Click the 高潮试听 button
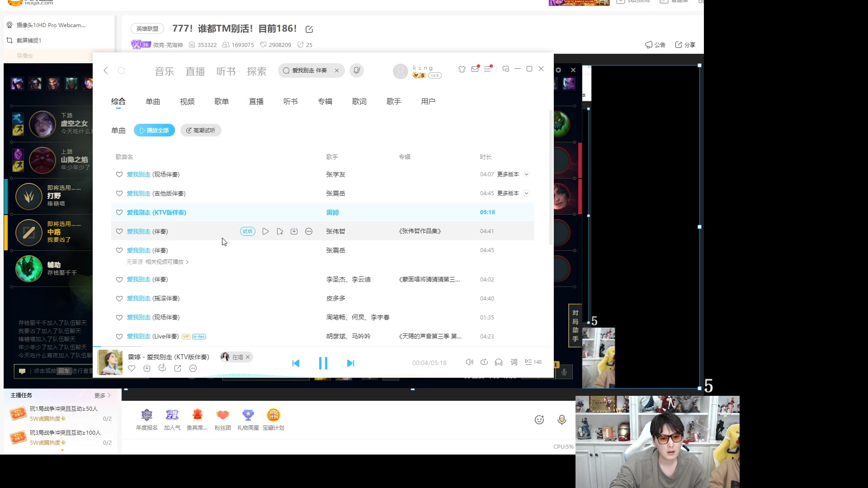The width and height of the screenshot is (868, 488). click(x=201, y=130)
